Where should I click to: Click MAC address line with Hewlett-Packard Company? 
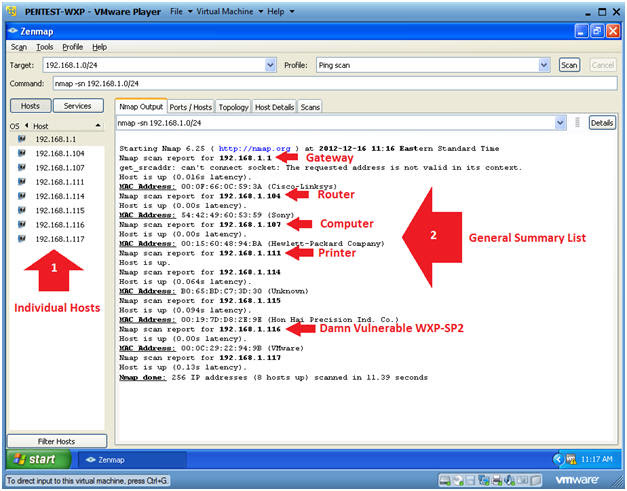[x=252, y=244]
